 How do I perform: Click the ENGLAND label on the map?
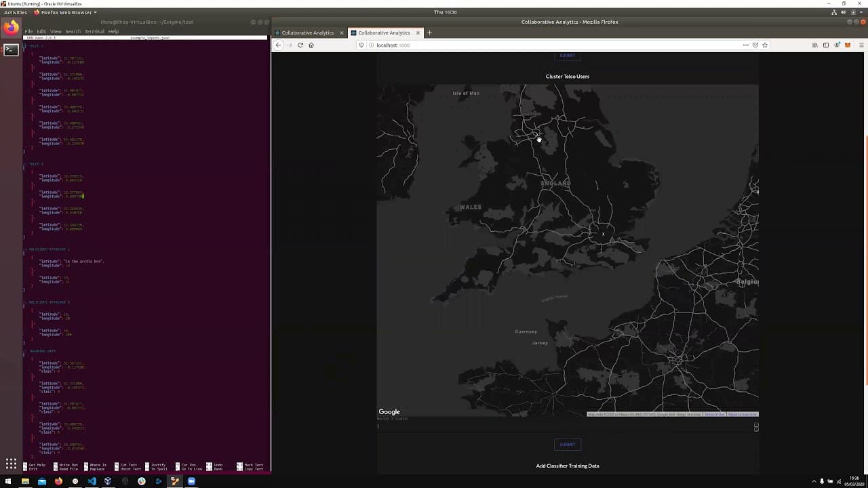(556, 184)
